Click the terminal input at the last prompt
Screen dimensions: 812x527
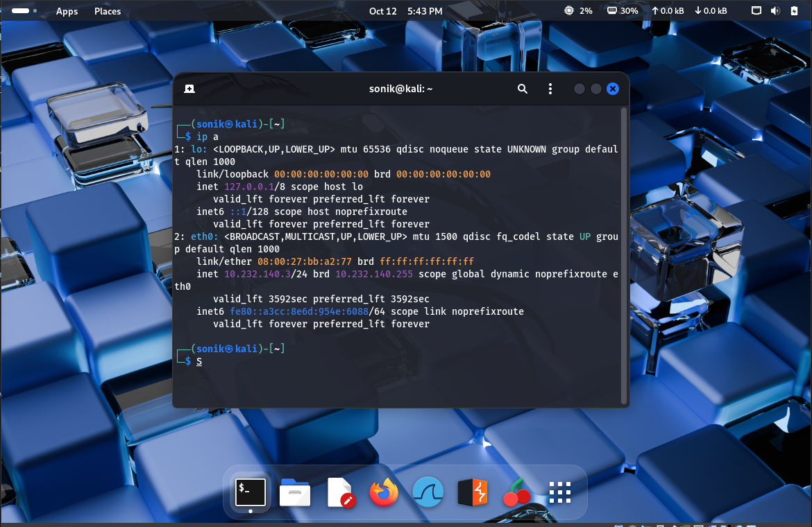[199, 361]
